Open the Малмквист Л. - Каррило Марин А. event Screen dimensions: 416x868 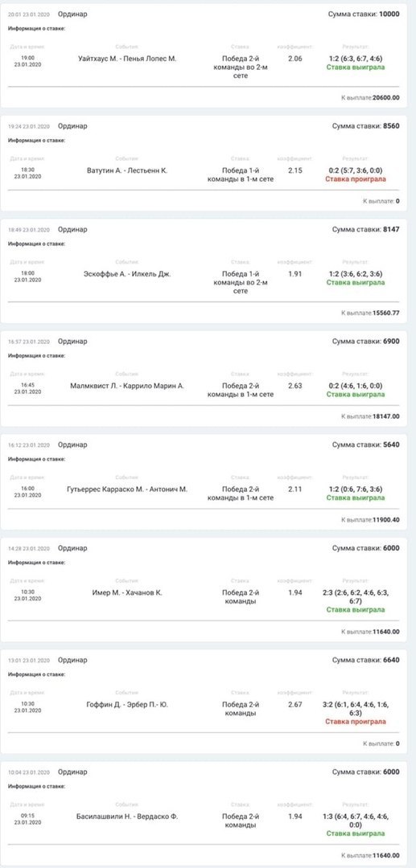[127, 385]
